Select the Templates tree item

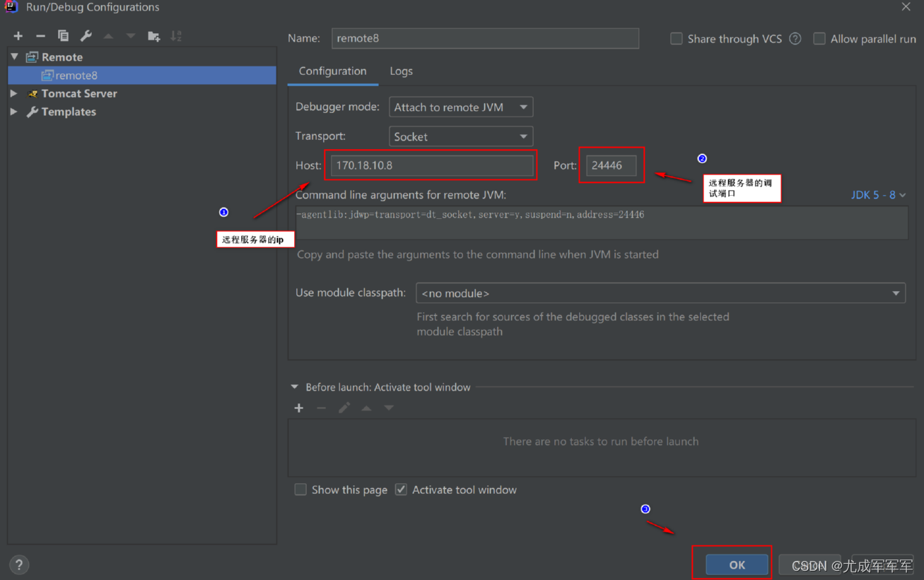(69, 112)
